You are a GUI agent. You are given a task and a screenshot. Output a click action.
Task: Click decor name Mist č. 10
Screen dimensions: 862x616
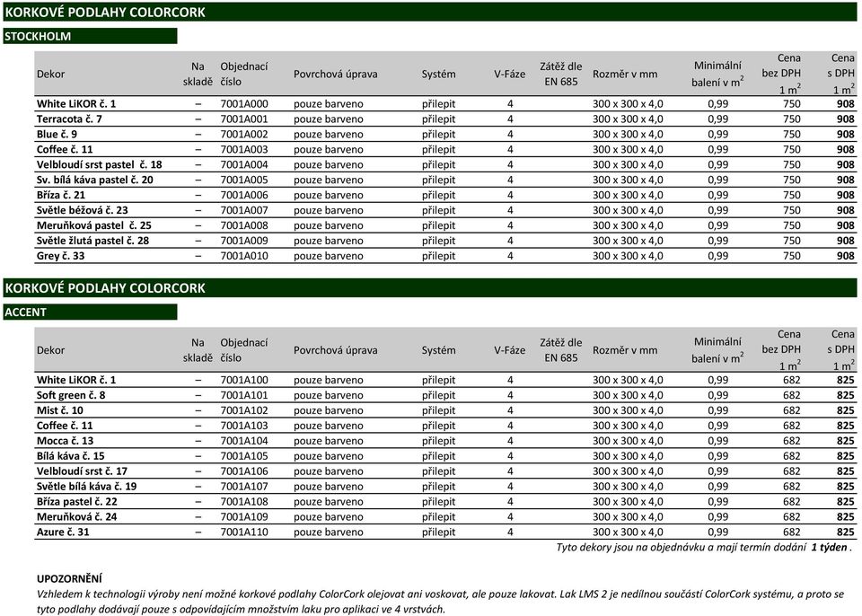tap(60, 410)
